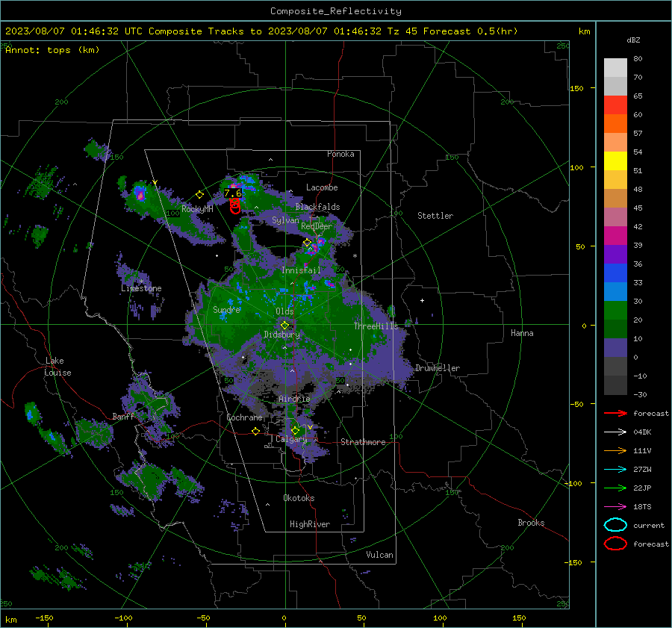Click the Ponoka city label
The height and width of the screenshot is (628, 672).
click(340, 154)
